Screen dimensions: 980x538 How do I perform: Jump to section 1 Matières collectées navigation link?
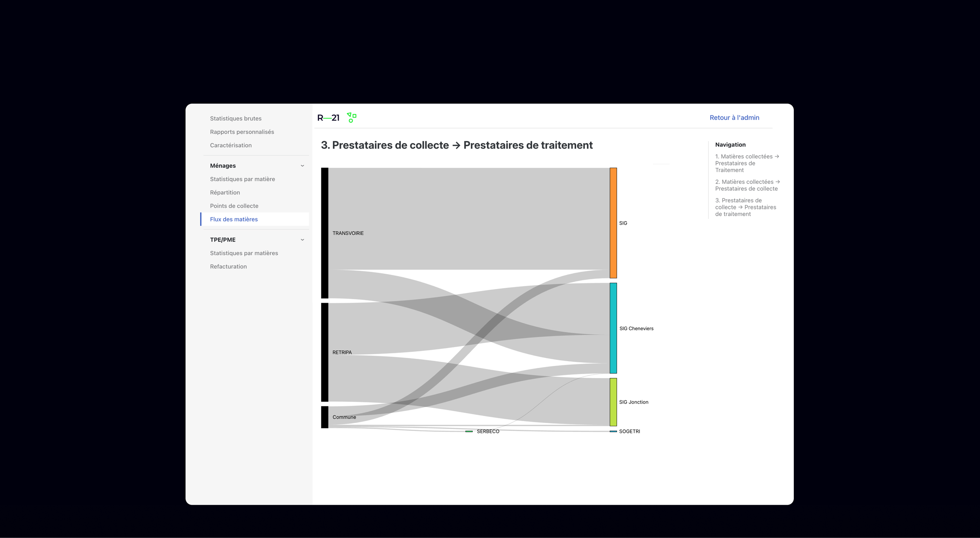point(746,163)
